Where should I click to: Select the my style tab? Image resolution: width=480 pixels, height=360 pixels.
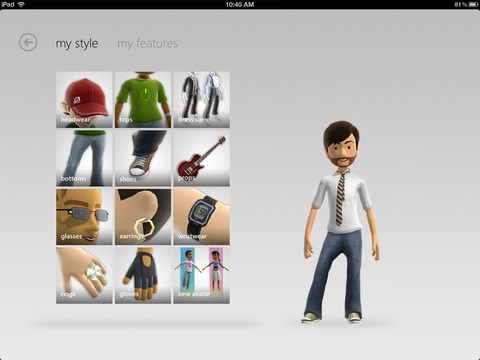(77, 44)
